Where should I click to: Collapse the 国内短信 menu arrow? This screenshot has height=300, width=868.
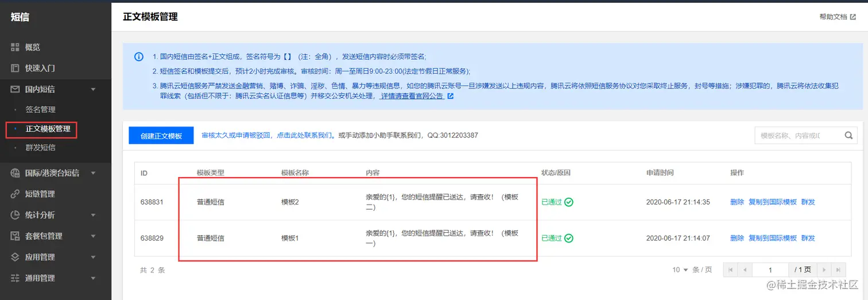pyautogui.click(x=93, y=90)
